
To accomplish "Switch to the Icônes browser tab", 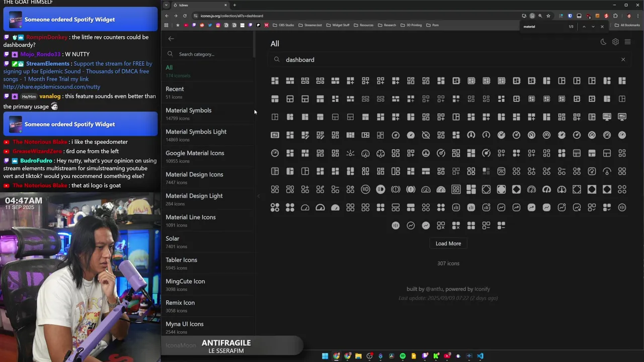I will coord(200,5).
